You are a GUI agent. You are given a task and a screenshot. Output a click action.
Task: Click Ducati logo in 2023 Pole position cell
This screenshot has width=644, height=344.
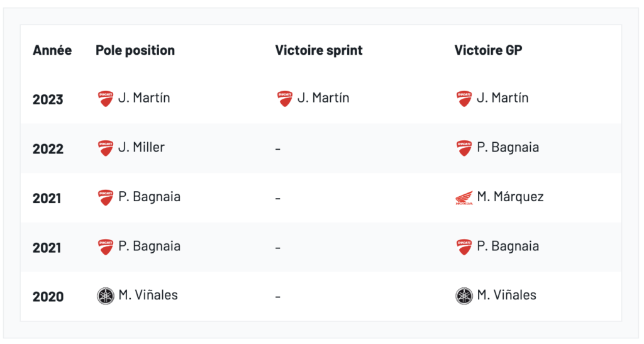tap(106, 99)
